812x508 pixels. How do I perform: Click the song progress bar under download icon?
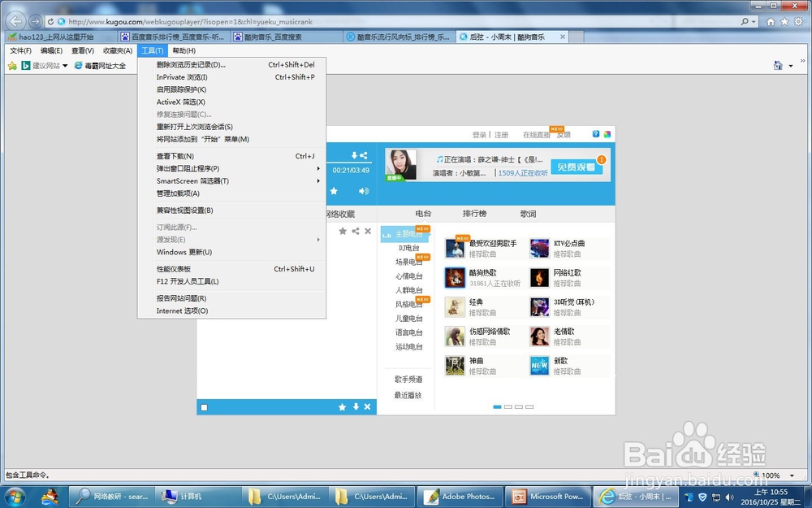point(349,163)
